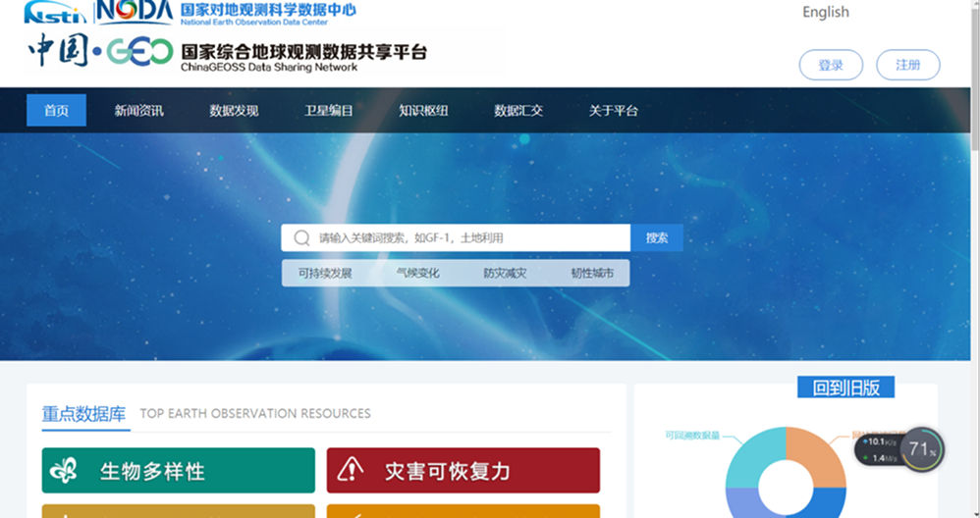Click the 注册 register button
The image size is (980, 518).
tap(907, 65)
